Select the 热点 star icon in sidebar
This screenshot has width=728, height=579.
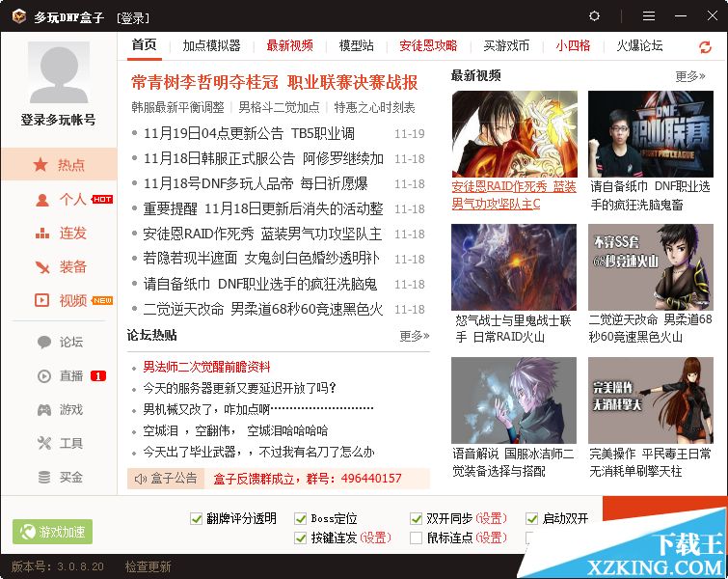(x=40, y=164)
